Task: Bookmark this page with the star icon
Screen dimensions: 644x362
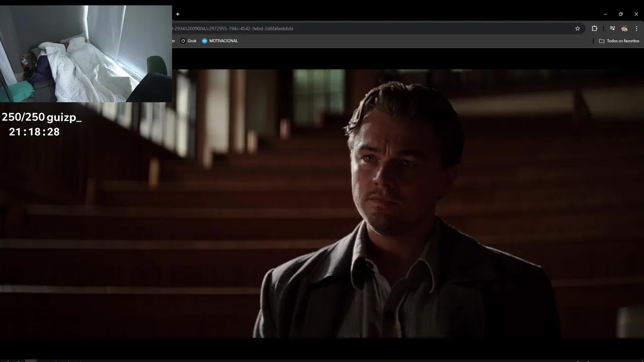Action: (578, 29)
